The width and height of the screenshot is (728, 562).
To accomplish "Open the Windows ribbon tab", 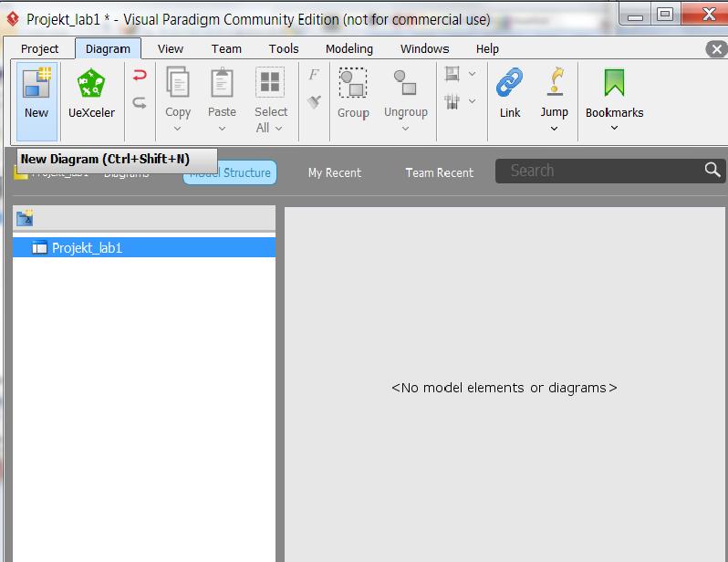I will click(x=425, y=48).
